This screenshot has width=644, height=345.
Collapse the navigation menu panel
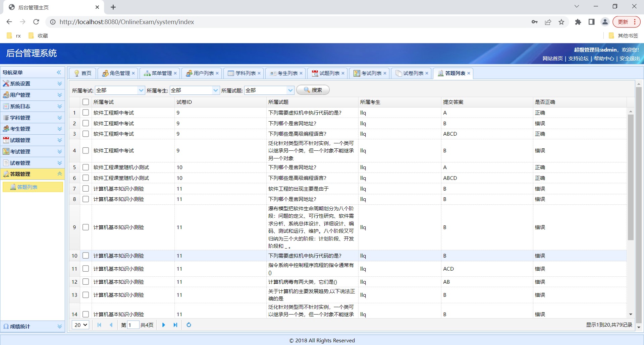(x=59, y=72)
